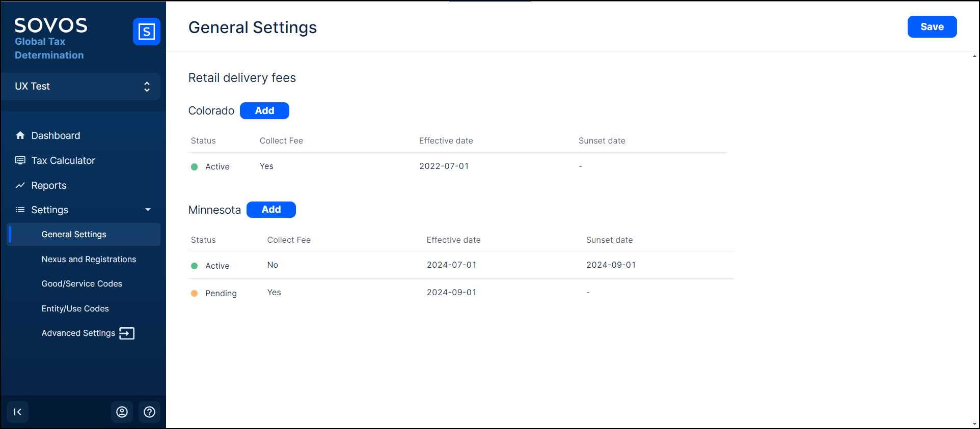Click the Settings list icon

point(20,210)
